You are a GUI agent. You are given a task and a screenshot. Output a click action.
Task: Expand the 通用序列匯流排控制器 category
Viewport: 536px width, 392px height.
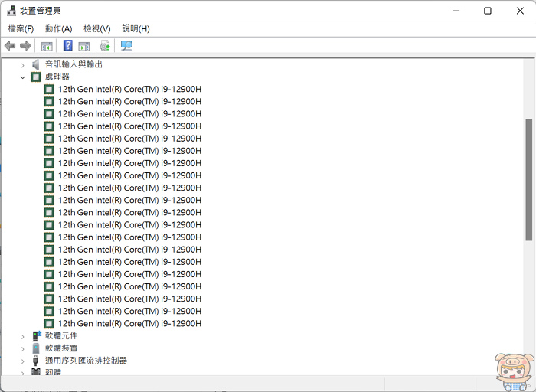point(22,361)
